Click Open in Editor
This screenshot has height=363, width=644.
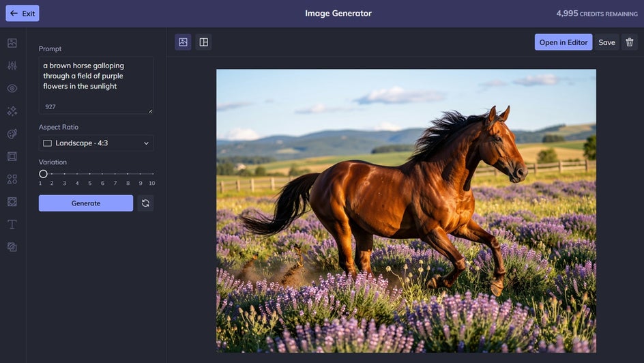click(563, 42)
